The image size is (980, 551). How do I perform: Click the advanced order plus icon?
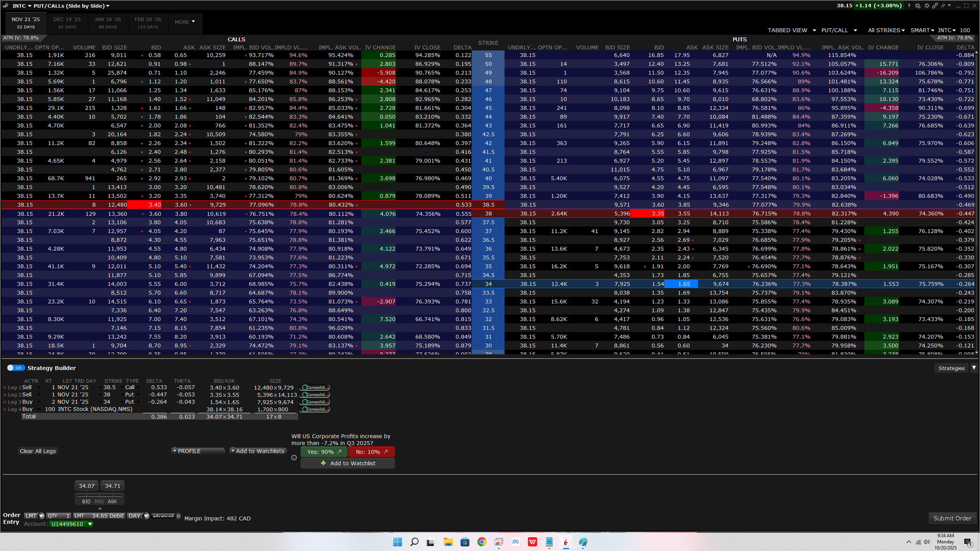(x=178, y=516)
